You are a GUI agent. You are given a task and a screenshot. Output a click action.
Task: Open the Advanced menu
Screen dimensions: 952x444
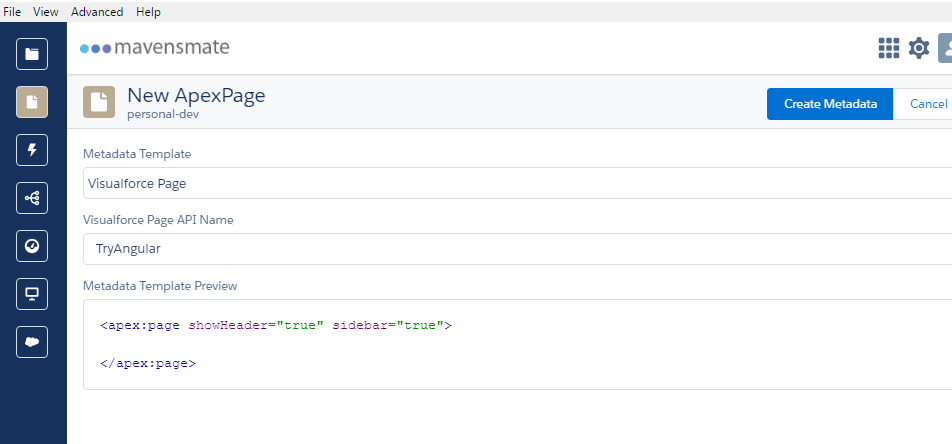97,12
